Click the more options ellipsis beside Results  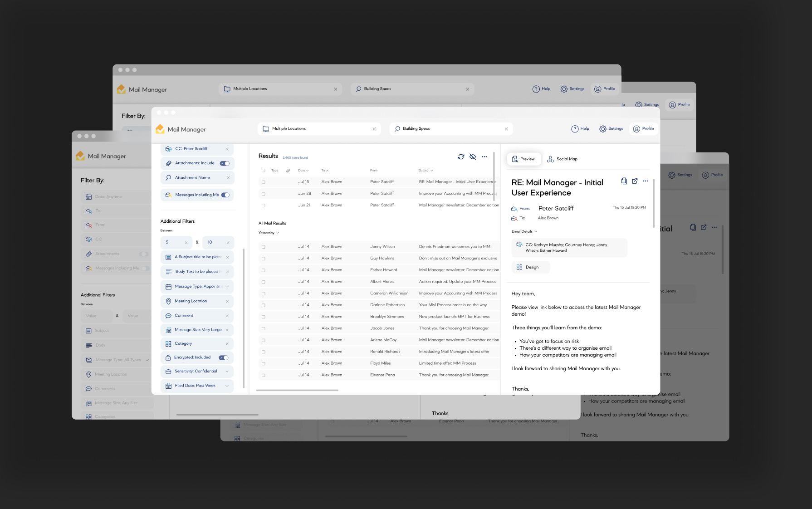[x=484, y=157]
